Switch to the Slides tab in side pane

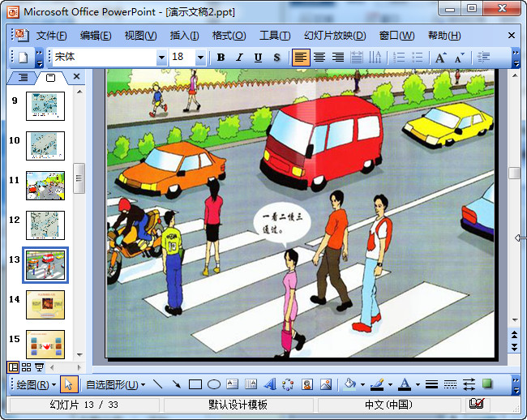[50, 78]
